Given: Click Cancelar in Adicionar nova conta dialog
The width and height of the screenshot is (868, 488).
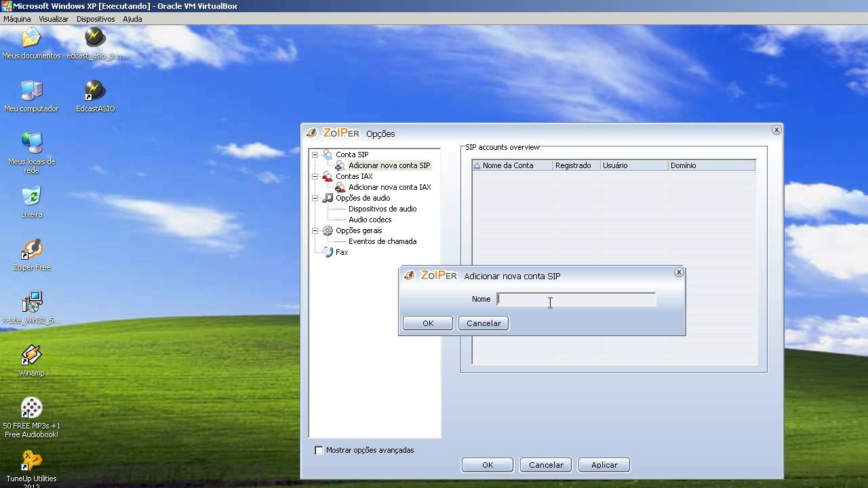Looking at the screenshot, I should coord(484,323).
